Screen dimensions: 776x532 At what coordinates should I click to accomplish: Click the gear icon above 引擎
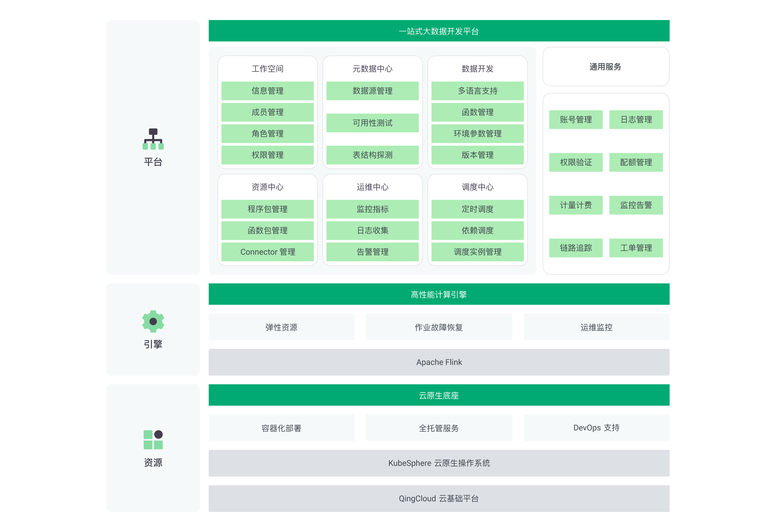pyautogui.click(x=153, y=321)
